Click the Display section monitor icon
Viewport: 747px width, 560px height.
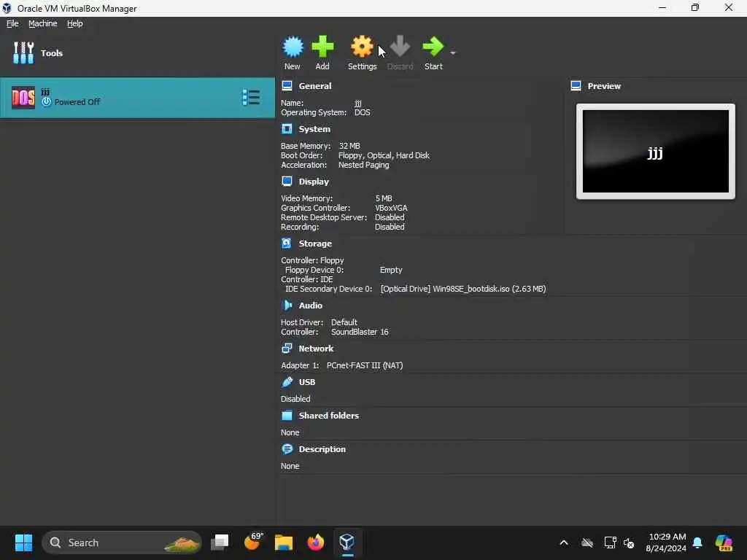pyautogui.click(x=287, y=182)
